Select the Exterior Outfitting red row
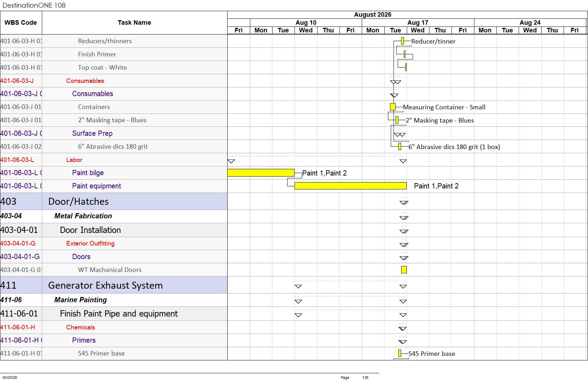 click(x=114, y=243)
